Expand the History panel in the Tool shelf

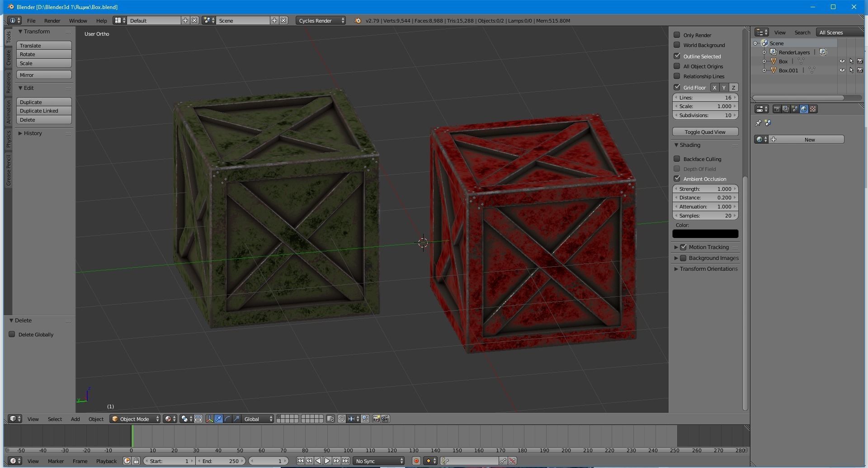coord(32,133)
